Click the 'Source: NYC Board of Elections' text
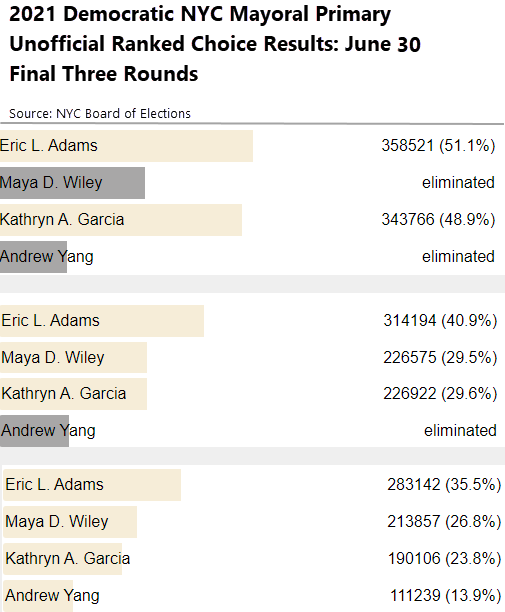505x612 pixels. tap(100, 114)
